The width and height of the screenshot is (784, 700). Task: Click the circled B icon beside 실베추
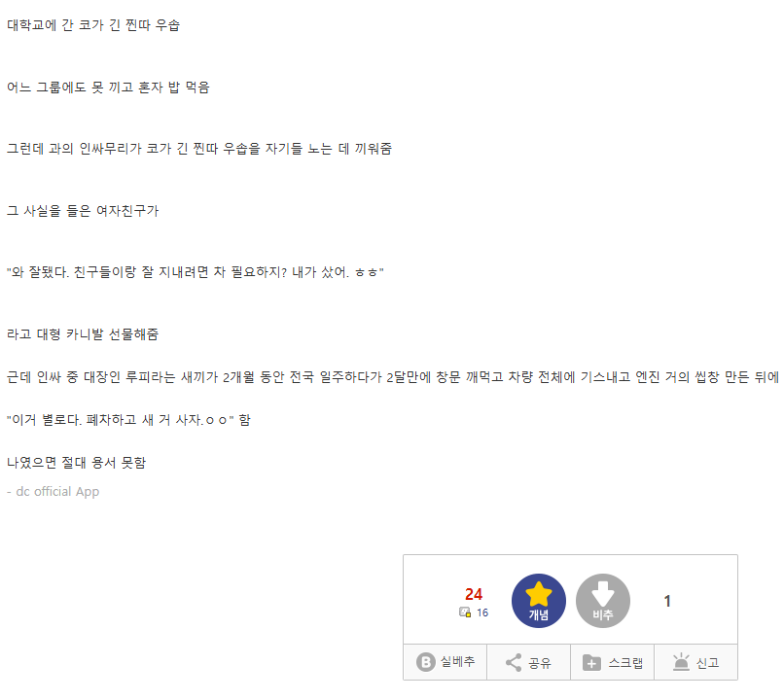[x=425, y=662]
